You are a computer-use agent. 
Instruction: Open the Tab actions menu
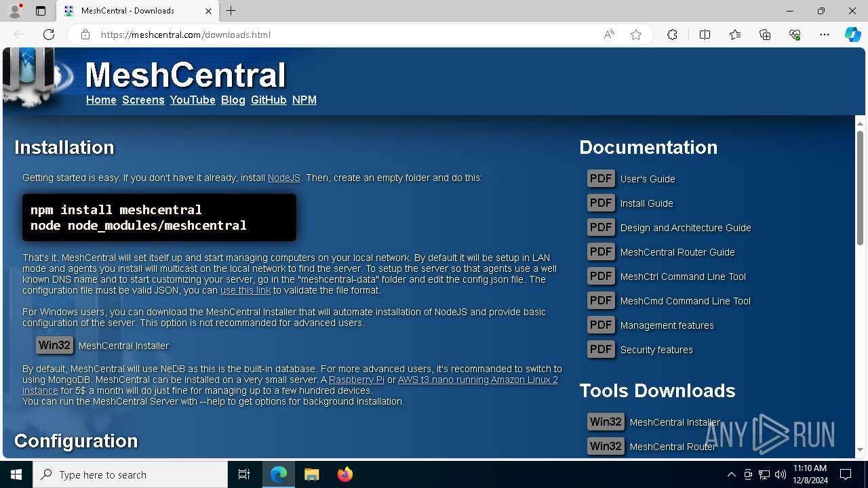point(41,11)
